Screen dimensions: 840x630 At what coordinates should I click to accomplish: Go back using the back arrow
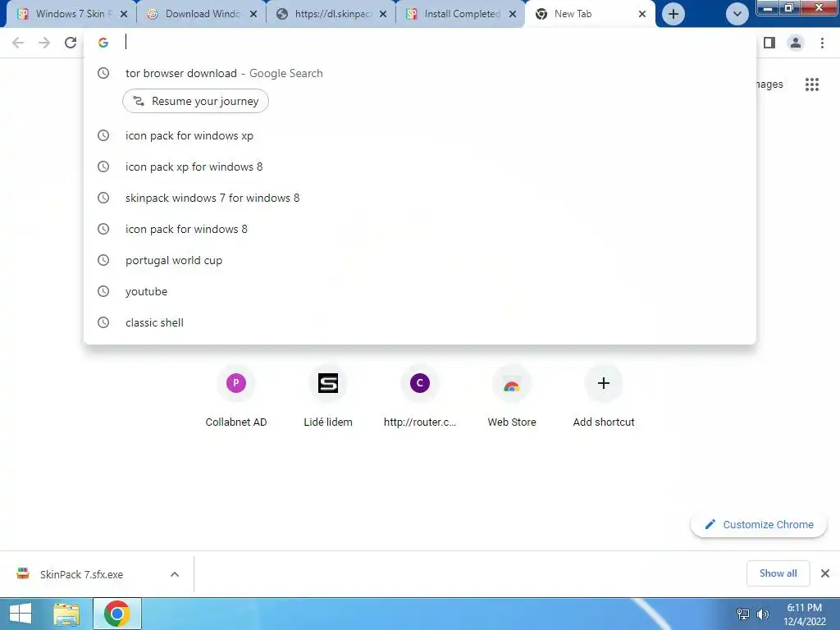18,43
